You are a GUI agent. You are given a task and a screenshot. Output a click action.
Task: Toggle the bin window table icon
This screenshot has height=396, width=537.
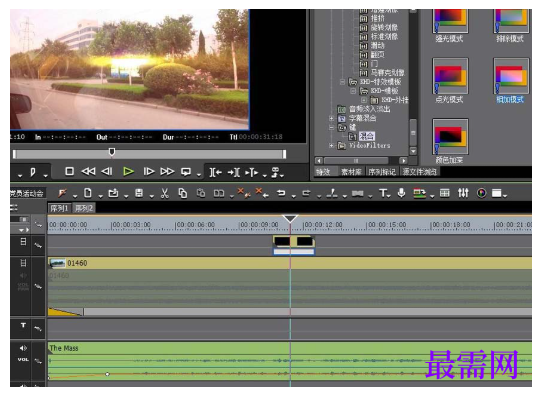click(x=445, y=193)
